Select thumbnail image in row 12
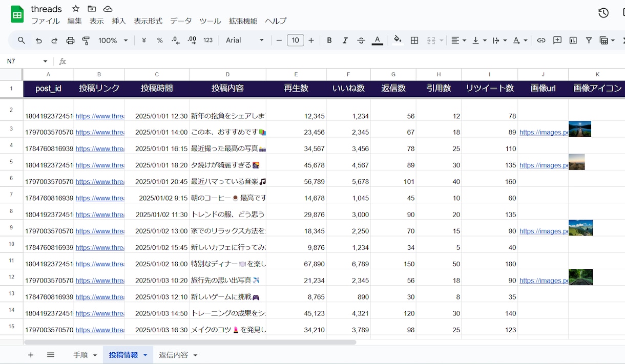 580,277
